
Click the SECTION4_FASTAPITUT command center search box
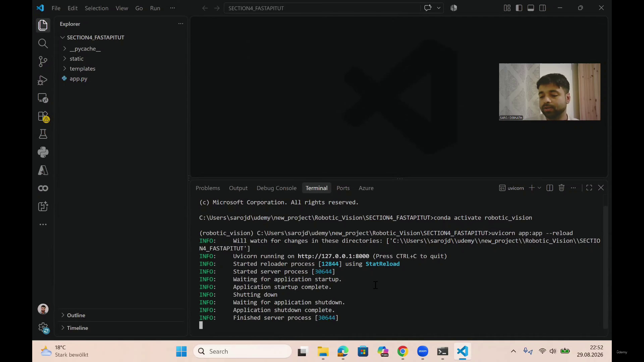pyautogui.click(x=322, y=8)
